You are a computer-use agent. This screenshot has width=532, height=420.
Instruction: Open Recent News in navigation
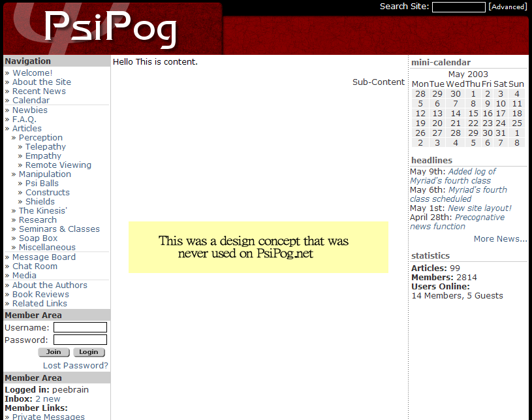(x=39, y=91)
